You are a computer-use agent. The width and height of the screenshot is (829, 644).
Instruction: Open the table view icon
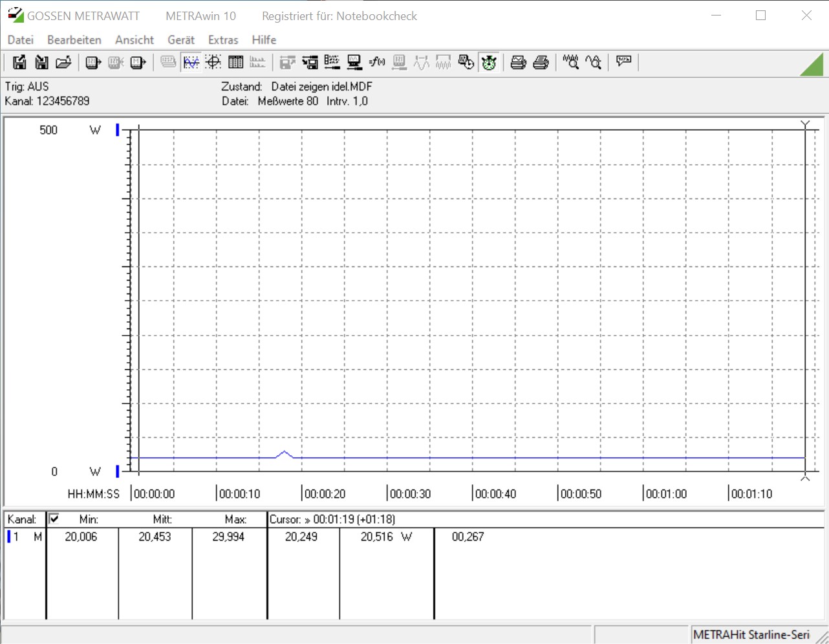tap(236, 62)
